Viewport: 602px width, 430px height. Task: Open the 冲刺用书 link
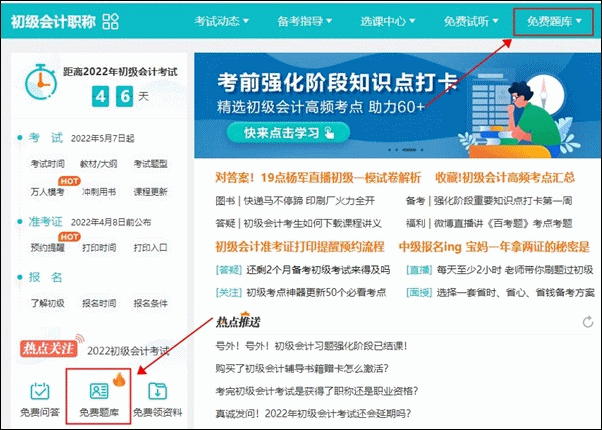coord(99,192)
